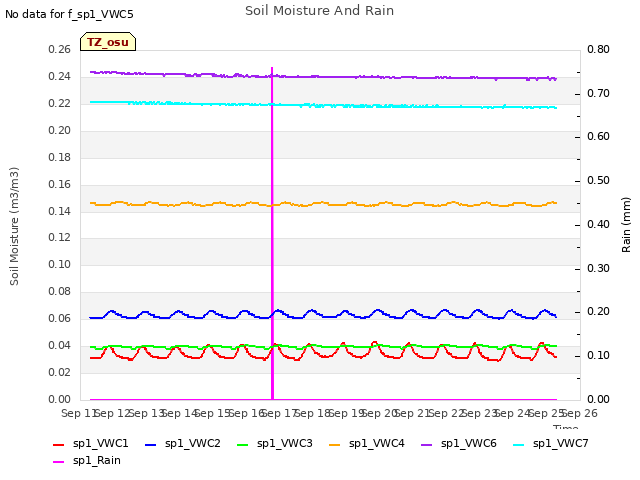The width and height of the screenshot is (640, 480).
Task: Select the sp1_Rain legend label
Action: coord(97,461)
